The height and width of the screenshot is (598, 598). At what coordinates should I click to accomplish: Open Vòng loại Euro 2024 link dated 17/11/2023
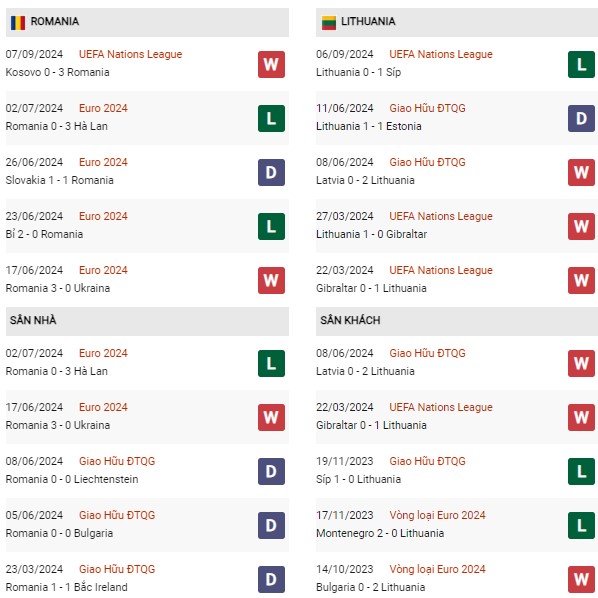pyautogui.click(x=437, y=515)
